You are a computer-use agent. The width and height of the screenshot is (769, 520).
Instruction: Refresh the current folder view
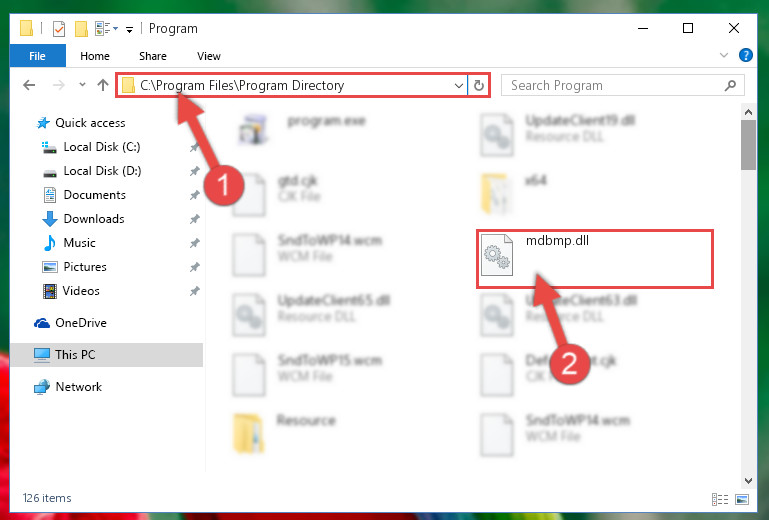click(x=479, y=86)
